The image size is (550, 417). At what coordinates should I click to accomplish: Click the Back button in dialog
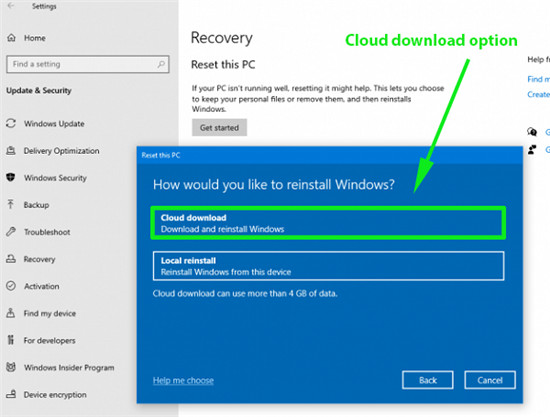[428, 380]
